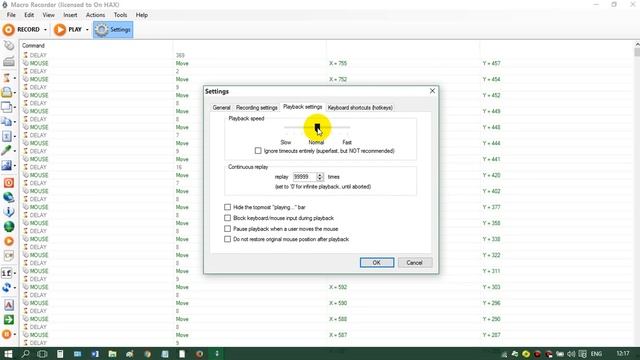Open taskbar search magnifier
This screenshot has height=360, width=640.
click(25, 354)
